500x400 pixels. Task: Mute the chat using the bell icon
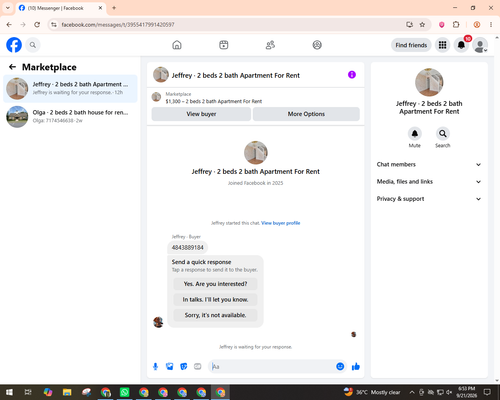(415, 134)
